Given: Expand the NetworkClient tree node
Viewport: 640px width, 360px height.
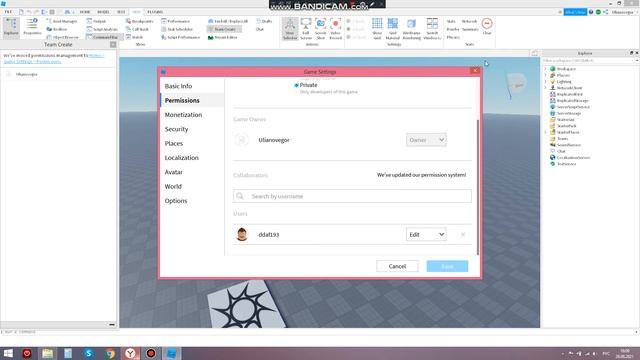Looking at the screenshot, I should click(x=546, y=88).
